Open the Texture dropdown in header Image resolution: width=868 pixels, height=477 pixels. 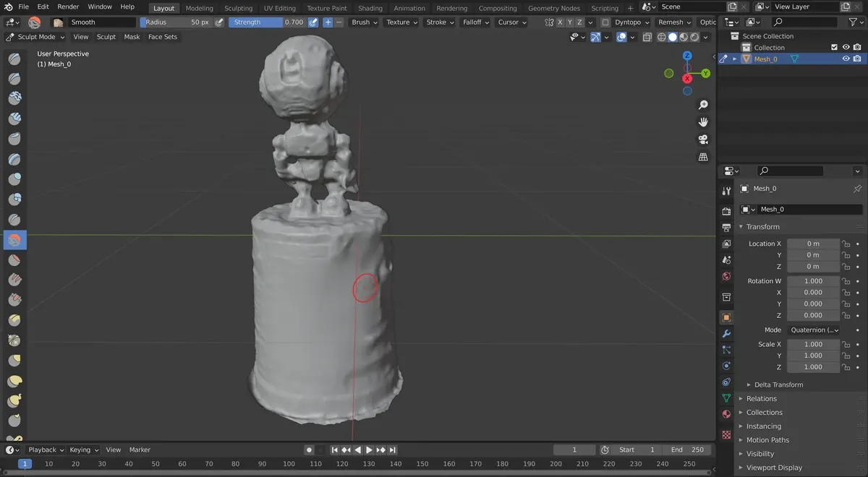[x=401, y=22]
